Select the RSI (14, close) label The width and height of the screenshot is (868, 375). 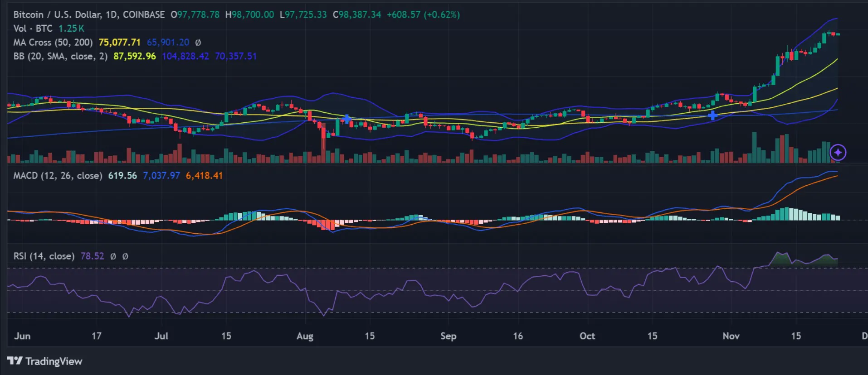click(x=44, y=256)
